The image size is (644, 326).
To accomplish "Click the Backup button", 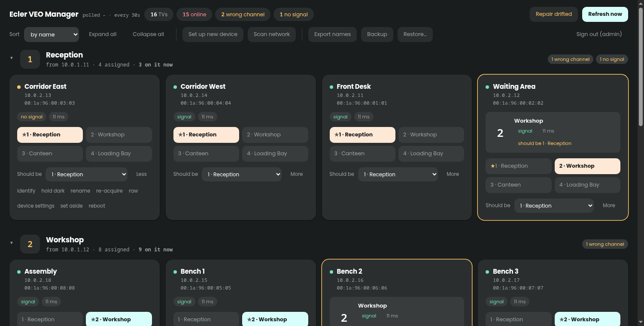I will tap(377, 34).
